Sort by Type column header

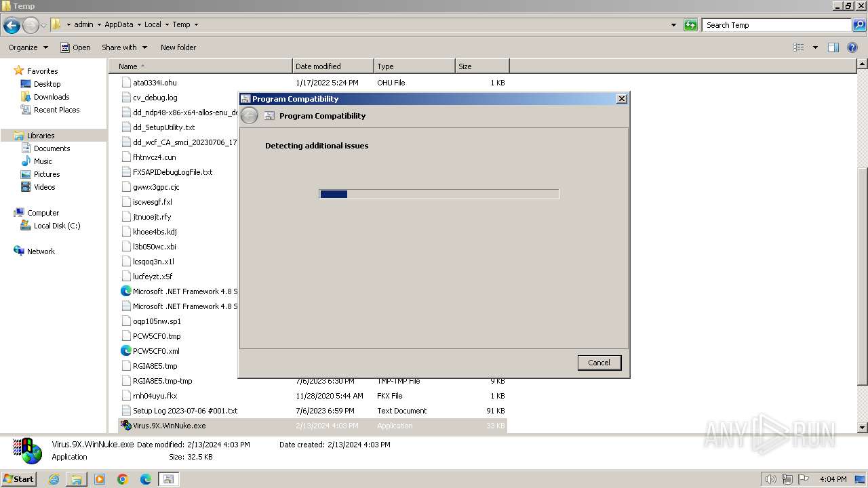tap(414, 66)
